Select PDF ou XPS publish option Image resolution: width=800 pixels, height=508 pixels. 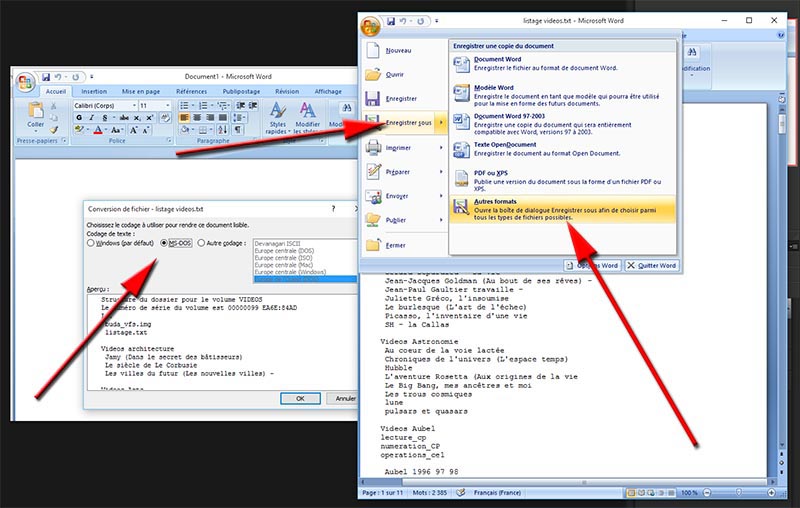click(563, 181)
